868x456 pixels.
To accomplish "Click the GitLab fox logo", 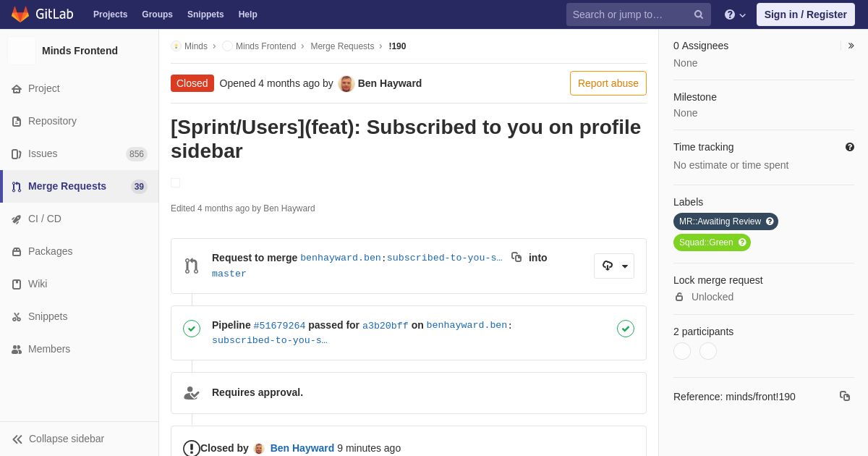I will 20,14.
